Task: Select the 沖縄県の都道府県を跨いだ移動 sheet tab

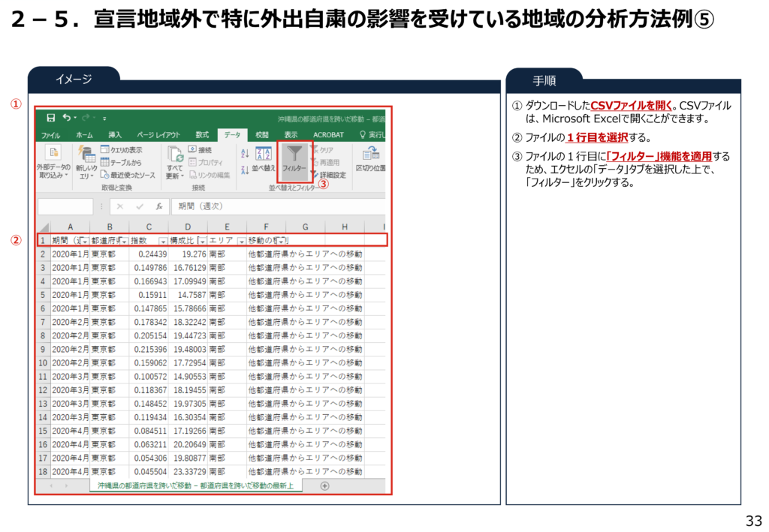Action: click(195, 485)
